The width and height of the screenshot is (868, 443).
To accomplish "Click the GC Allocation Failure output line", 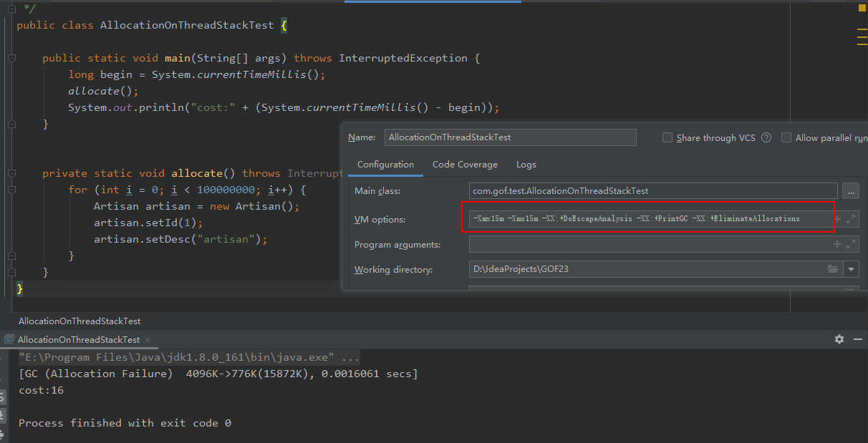I will 218,374.
